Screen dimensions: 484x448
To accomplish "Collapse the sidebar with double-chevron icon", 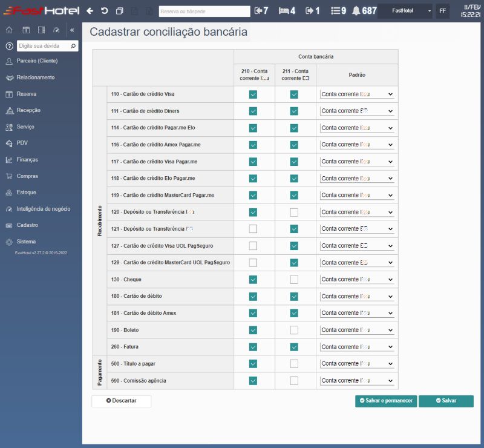I will point(72,30).
